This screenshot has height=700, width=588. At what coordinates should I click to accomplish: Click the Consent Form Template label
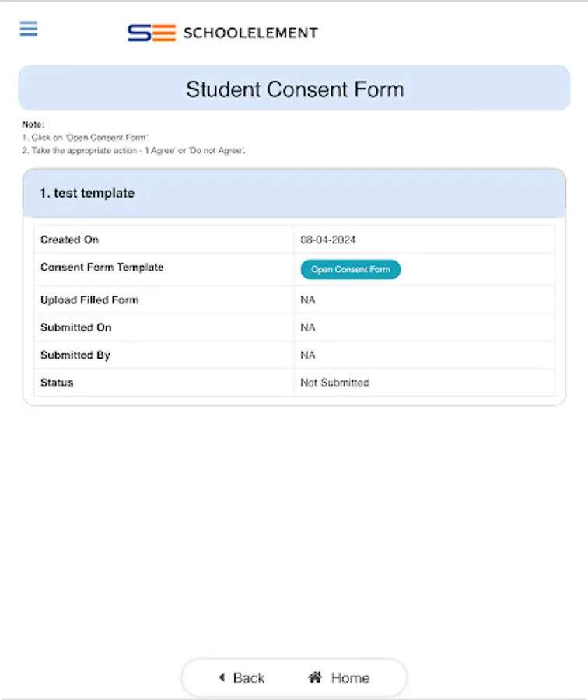pyautogui.click(x=102, y=268)
